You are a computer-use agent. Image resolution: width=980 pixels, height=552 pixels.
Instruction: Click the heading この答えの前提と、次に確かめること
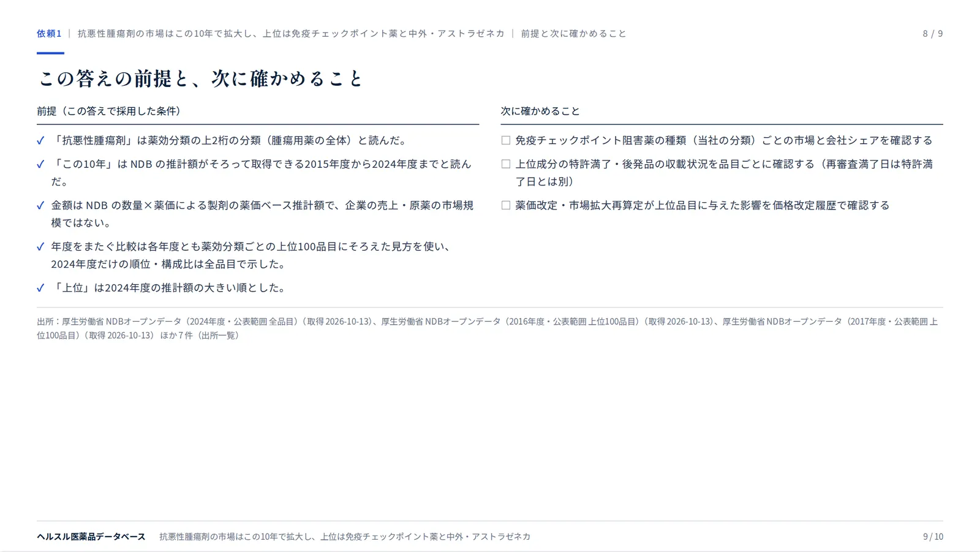click(x=201, y=78)
